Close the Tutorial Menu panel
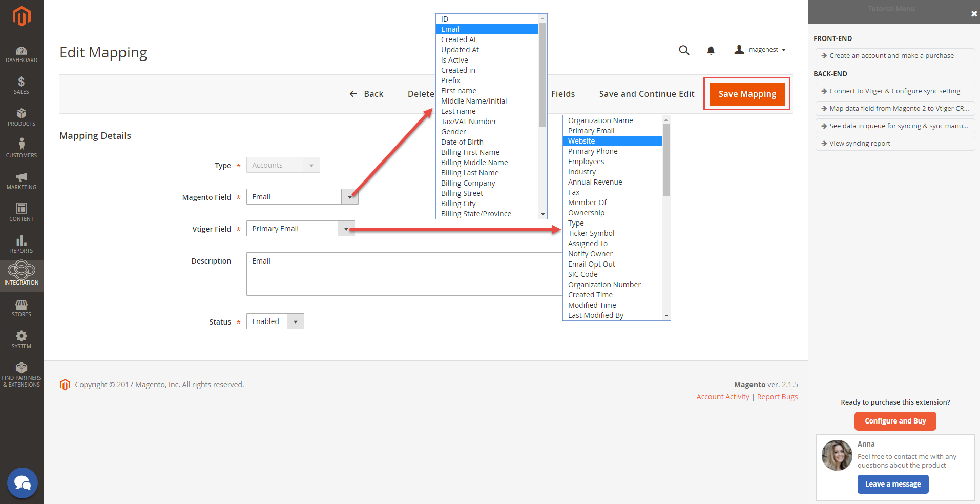 (974, 14)
